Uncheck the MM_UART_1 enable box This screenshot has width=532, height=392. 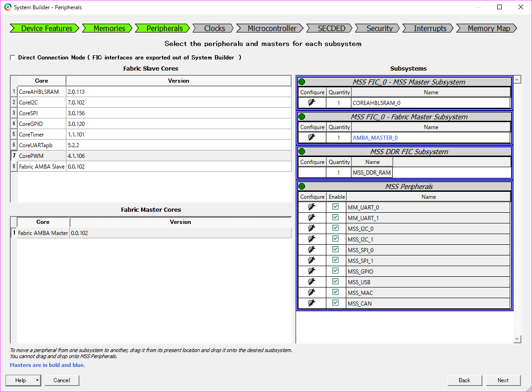point(336,217)
